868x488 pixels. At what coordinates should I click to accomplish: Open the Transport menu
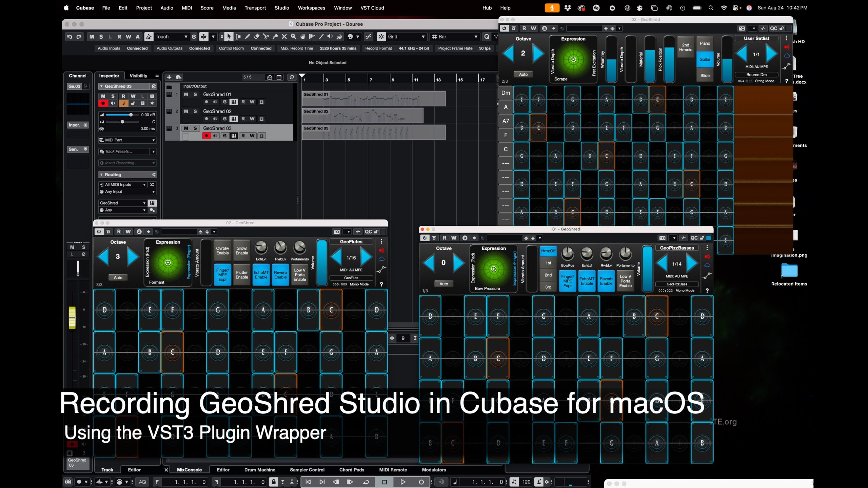coord(255,8)
